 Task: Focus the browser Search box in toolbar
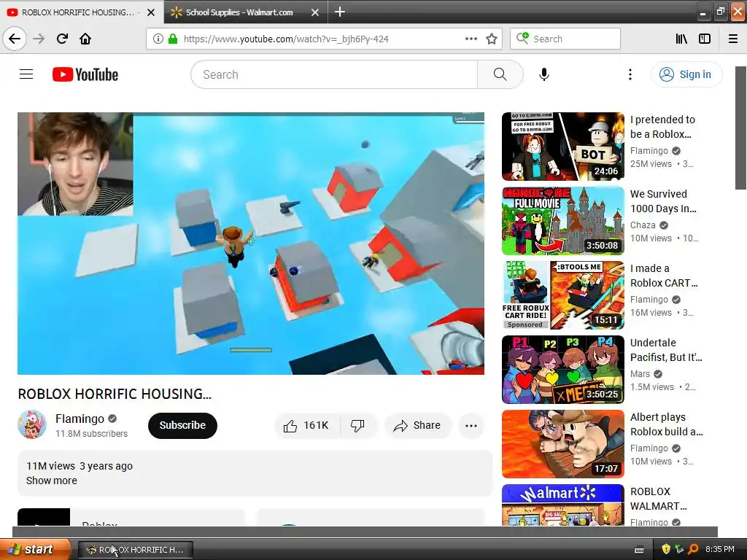click(x=565, y=39)
